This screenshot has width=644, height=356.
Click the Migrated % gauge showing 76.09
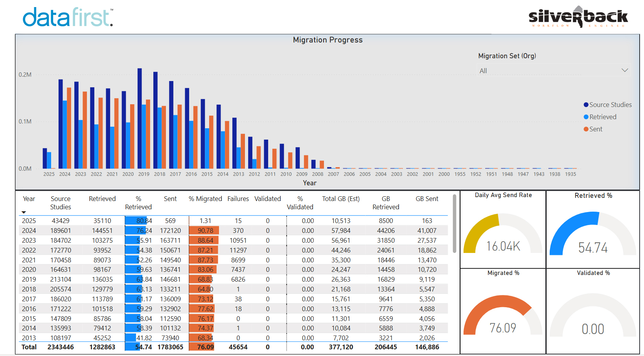(x=503, y=315)
